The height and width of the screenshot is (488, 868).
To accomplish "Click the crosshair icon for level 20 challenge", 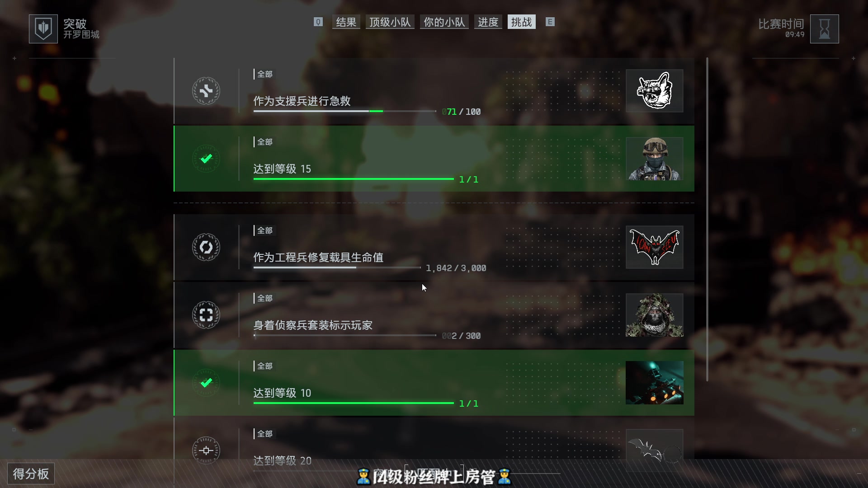I will 206,450.
